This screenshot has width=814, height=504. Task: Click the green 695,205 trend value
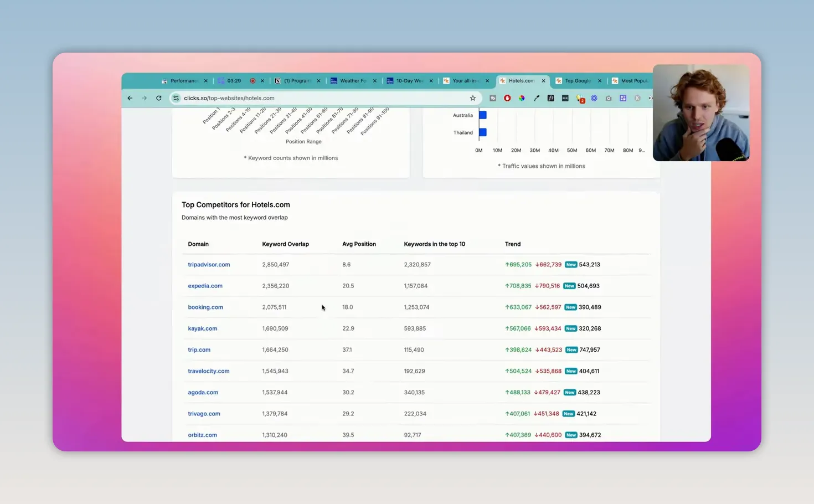tap(518, 265)
